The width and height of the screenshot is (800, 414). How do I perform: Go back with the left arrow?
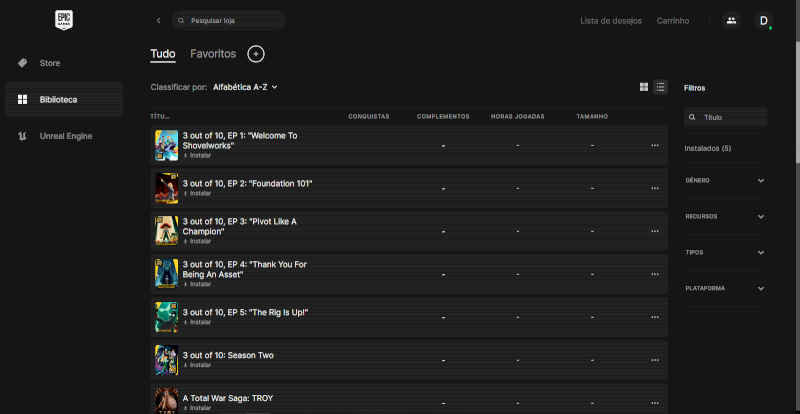[159, 20]
